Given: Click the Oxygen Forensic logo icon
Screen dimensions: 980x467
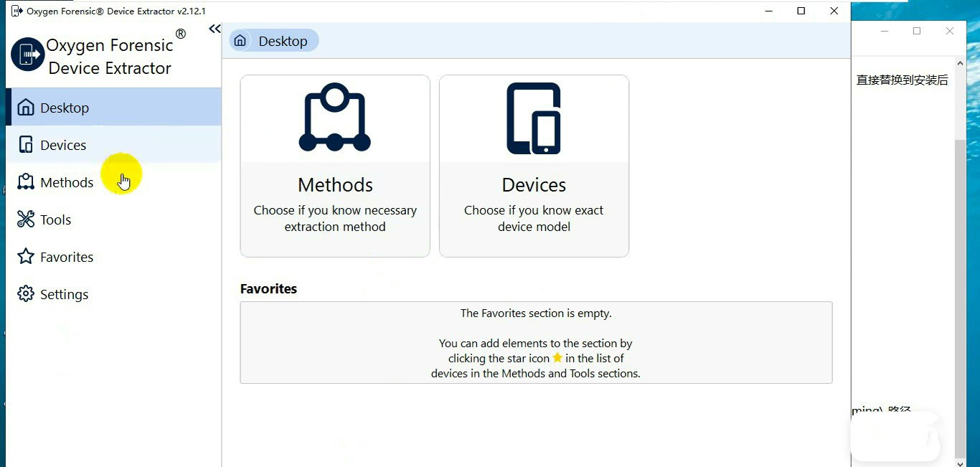Looking at the screenshot, I should [28, 55].
